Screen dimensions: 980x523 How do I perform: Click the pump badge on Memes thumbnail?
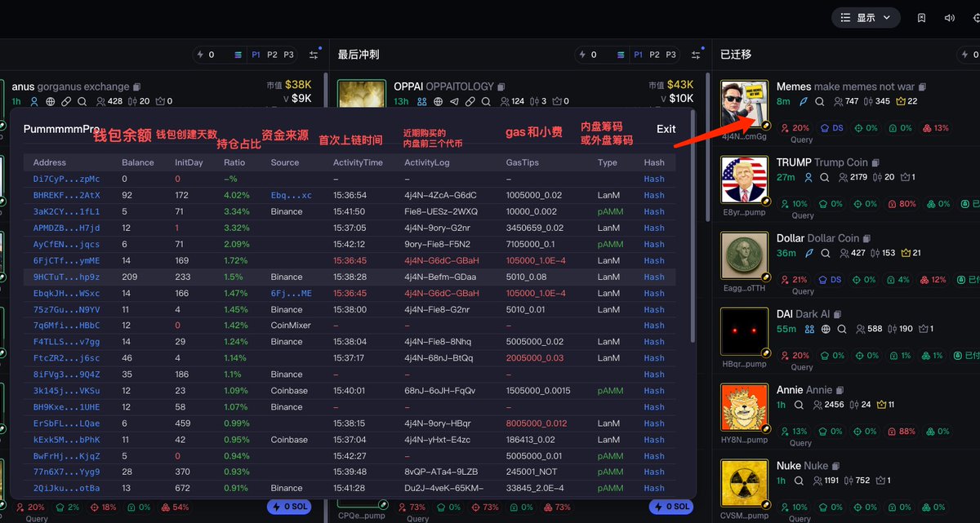[x=766, y=126]
